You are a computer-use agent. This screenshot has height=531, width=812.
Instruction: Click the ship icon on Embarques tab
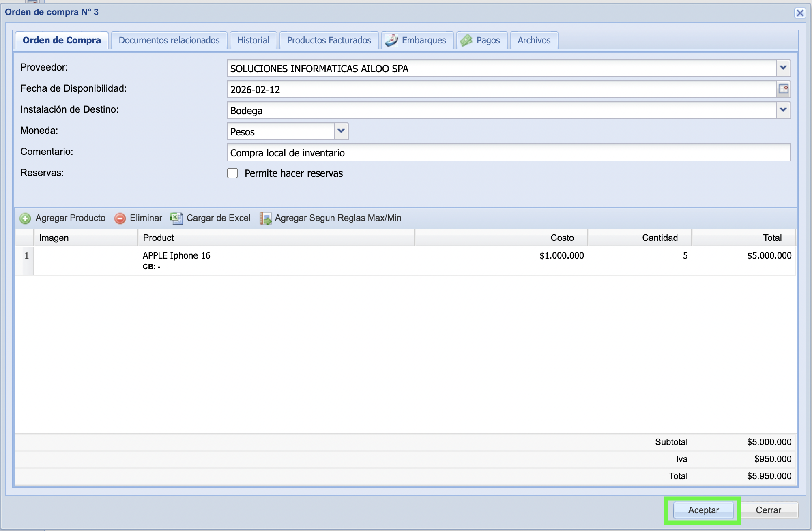(391, 40)
